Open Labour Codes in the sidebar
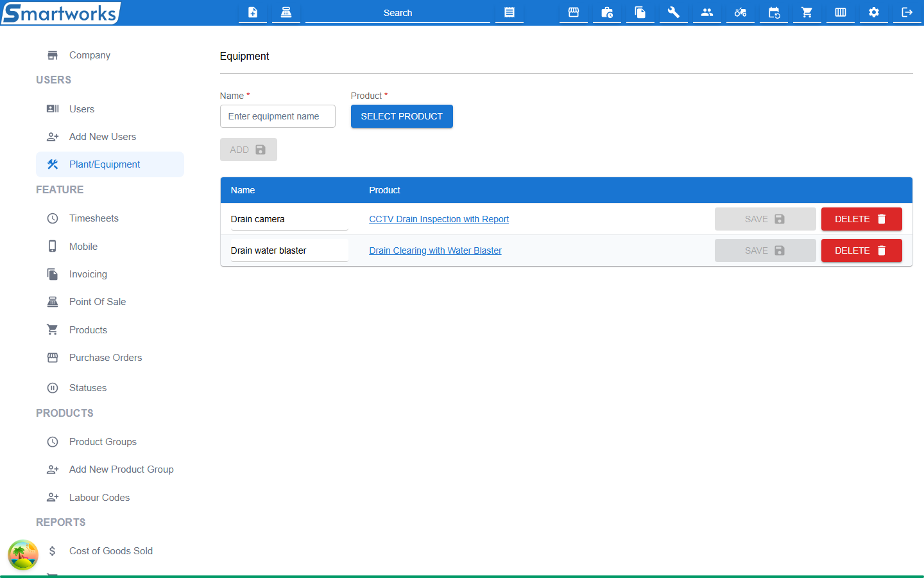This screenshot has width=924, height=578. (110, 498)
